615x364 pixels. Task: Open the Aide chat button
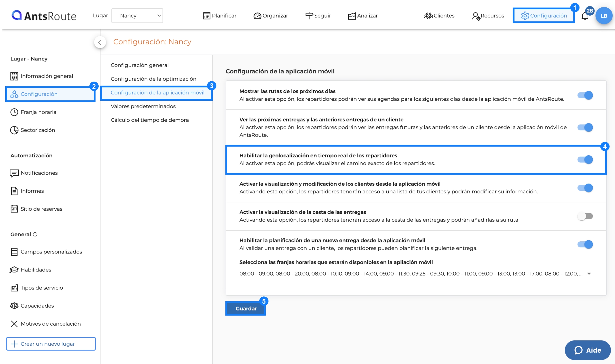[588, 350]
